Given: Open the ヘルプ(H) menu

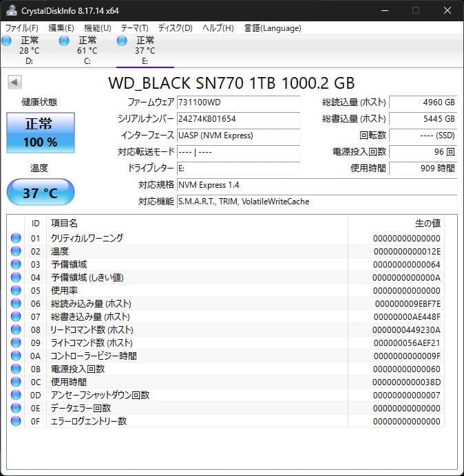Looking at the screenshot, I should click(218, 28).
